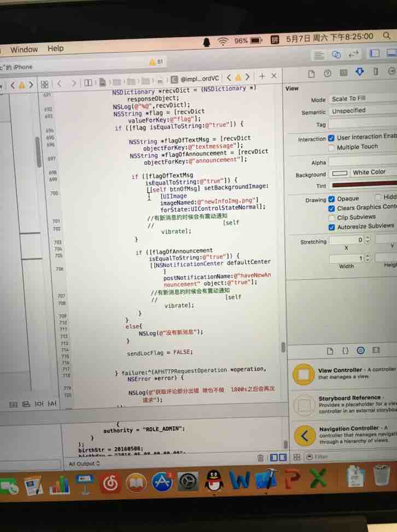Click the dark red Tint color swatch
This screenshot has height=532, width=397.
[x=364, y=185]
